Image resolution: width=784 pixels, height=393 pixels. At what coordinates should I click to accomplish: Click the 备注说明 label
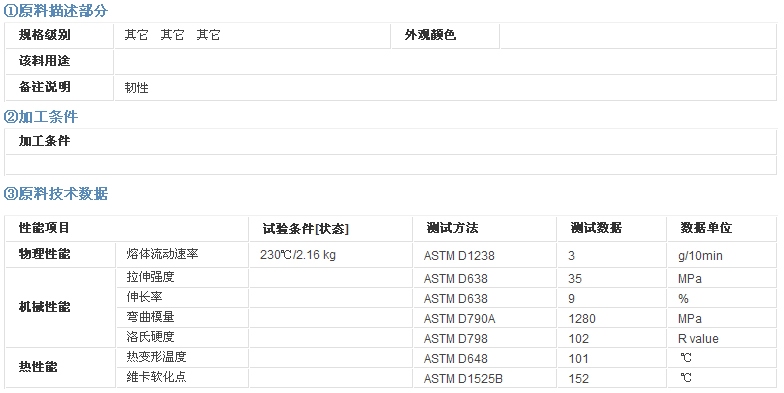tap(44, 87)
